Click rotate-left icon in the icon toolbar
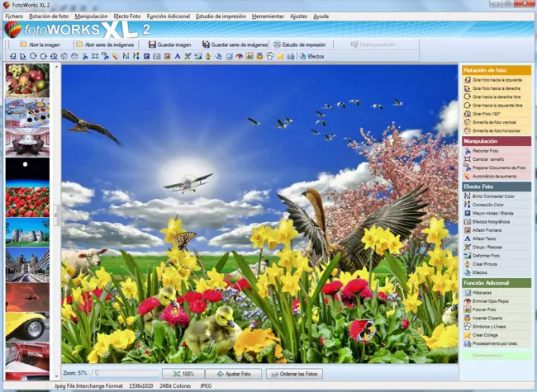Viewport: 537px width, 392px height. coord(12,56)
